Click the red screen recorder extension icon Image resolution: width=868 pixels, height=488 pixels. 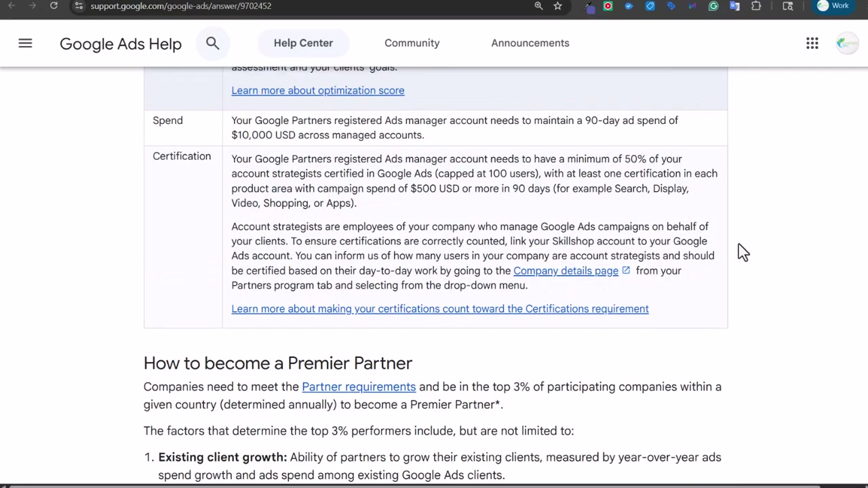tap(608, 6)
